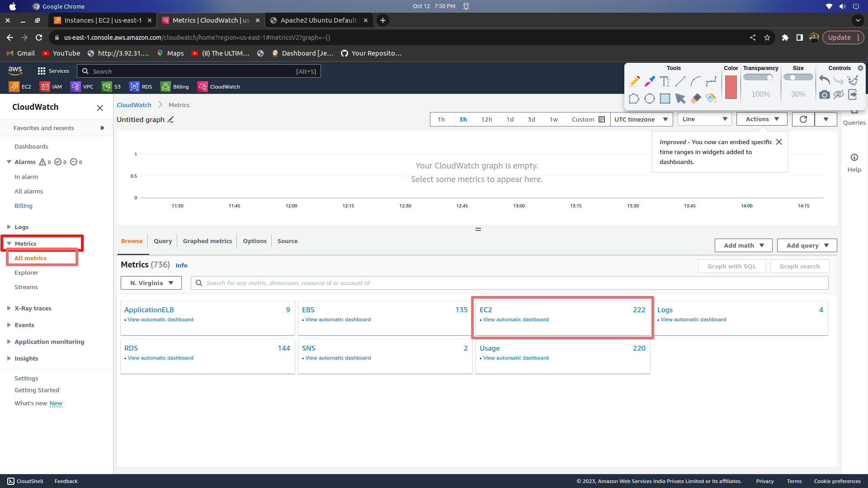
Task: Undo last annotation with undo arrow
Action: coord(824,80)
